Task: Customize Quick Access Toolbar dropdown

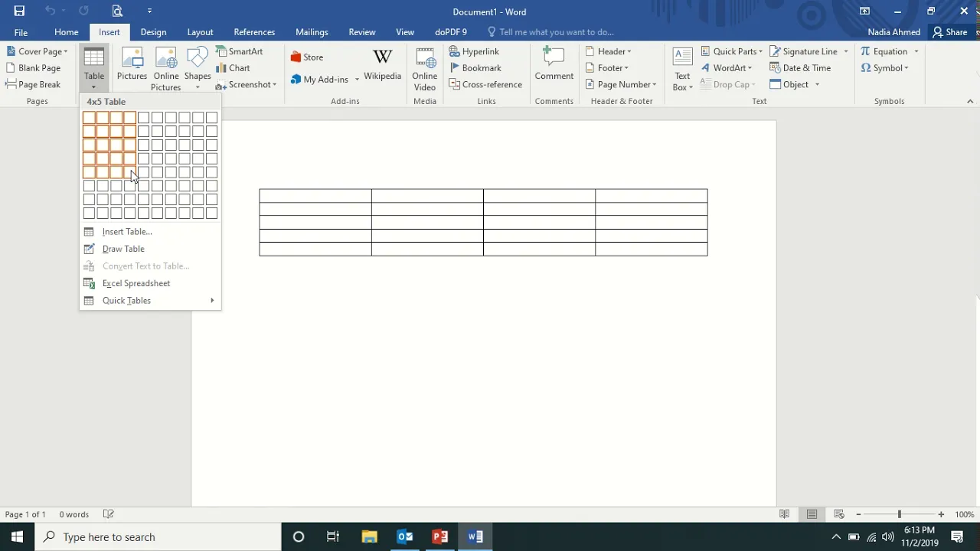Action: point(149,11)
